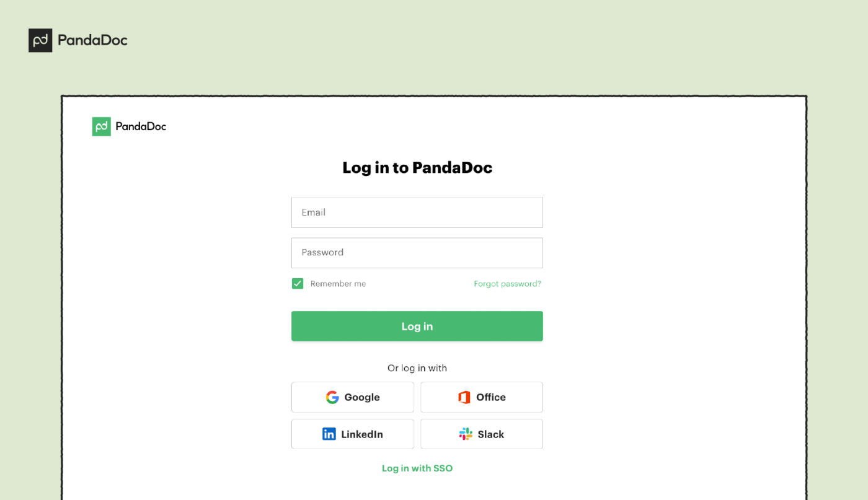Screen dimensions: 868x500
Task: Click the 'Remember me' text label
Action: coord(338,284)
